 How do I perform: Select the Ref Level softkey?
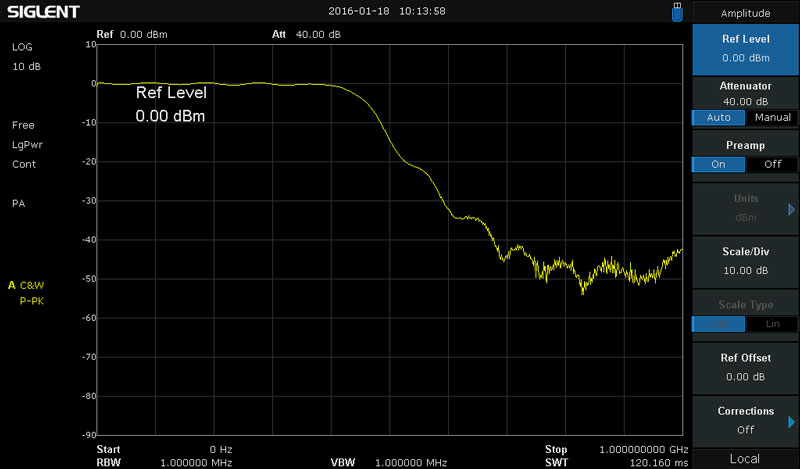[x=745, y=49]
